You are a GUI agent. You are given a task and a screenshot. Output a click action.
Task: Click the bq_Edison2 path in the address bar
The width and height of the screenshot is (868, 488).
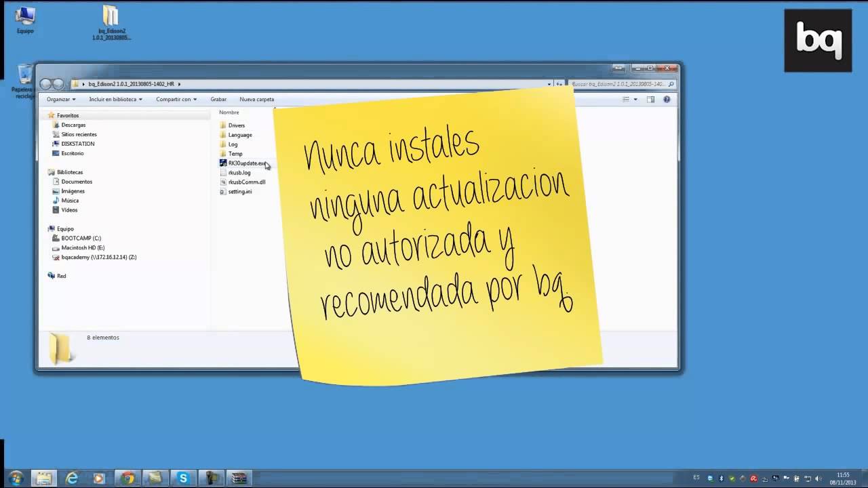coord(131,84)
